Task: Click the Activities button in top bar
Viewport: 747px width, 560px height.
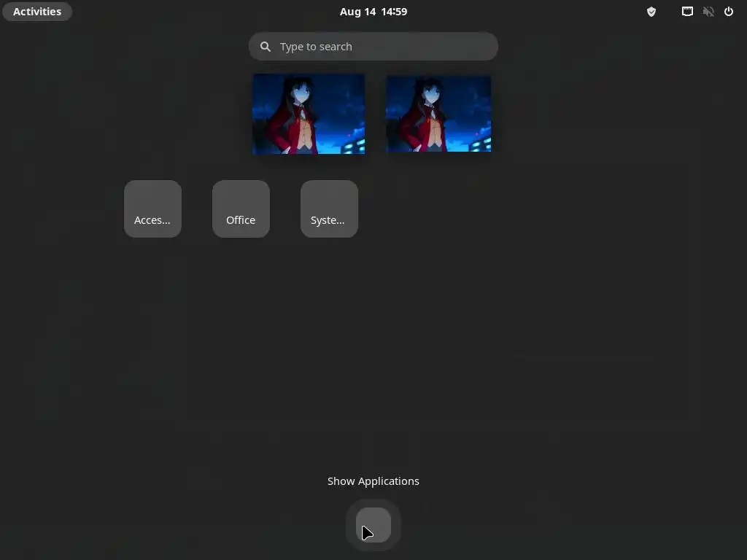Action: pos(37,12)
